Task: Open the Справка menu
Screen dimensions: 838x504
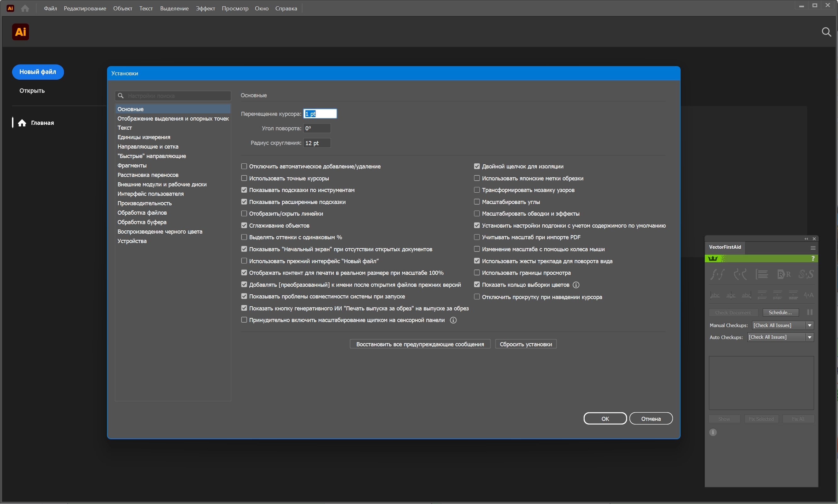Action: 286,8
